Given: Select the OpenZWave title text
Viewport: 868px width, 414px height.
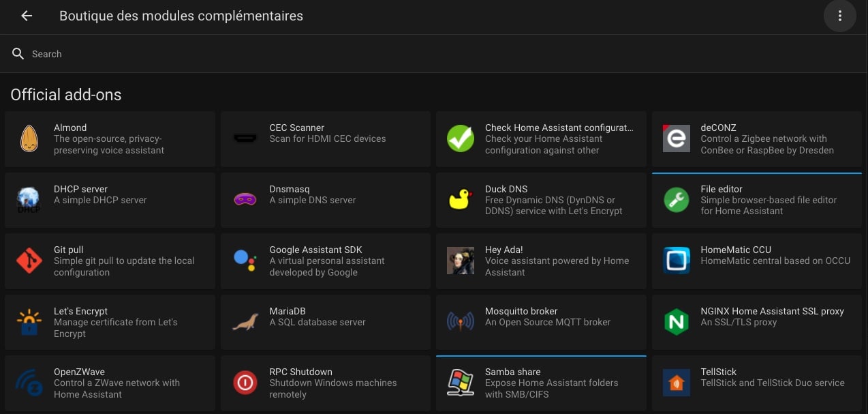Looking at the screenshot, I should 80,372.
